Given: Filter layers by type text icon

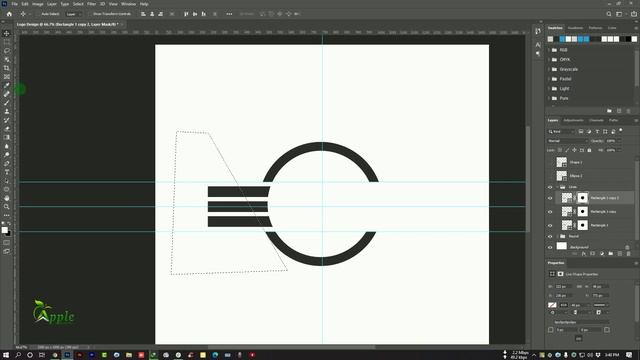Looking at the screenshot, I should point(597,131).
